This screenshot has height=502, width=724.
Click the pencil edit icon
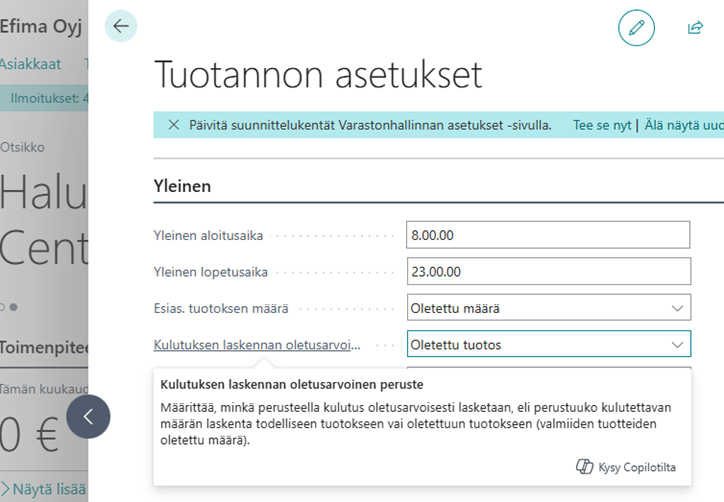pos(636,28)
